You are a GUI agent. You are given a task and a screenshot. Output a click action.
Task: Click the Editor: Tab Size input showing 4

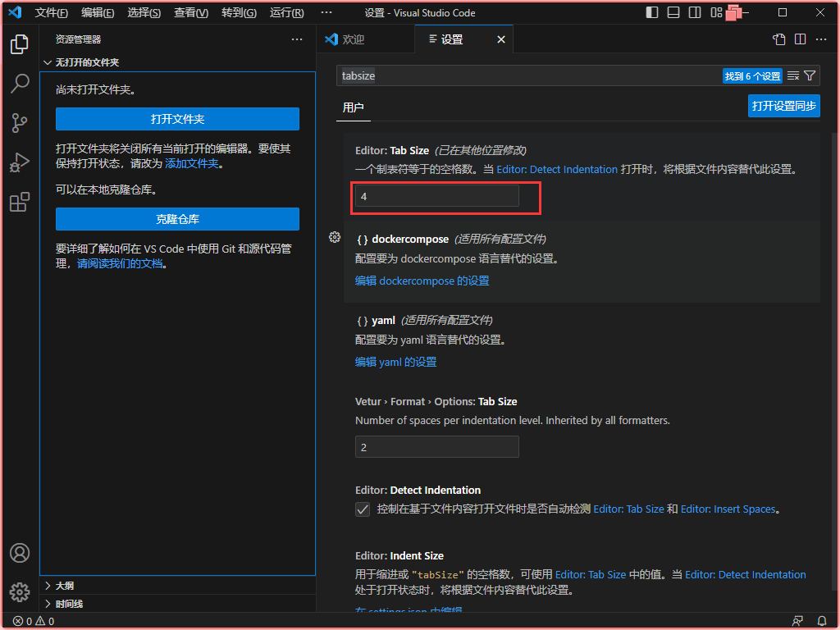click(x=437, y=196)
